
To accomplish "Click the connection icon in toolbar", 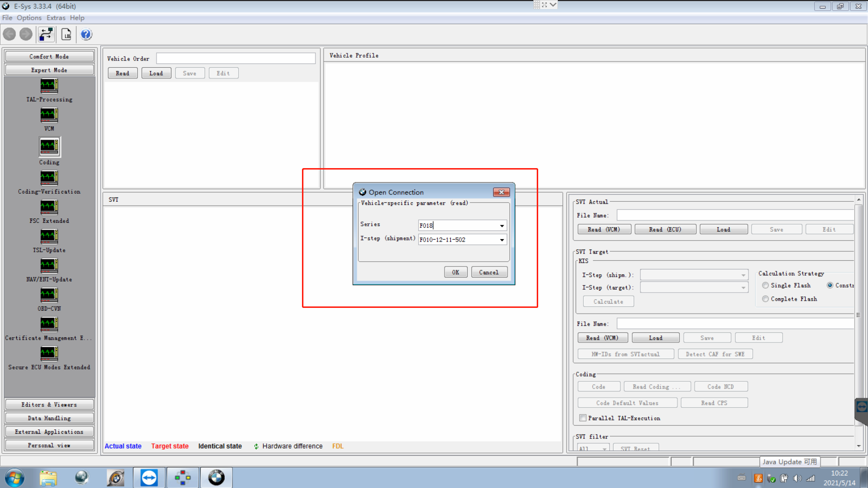I will click(x=46, y=34).
